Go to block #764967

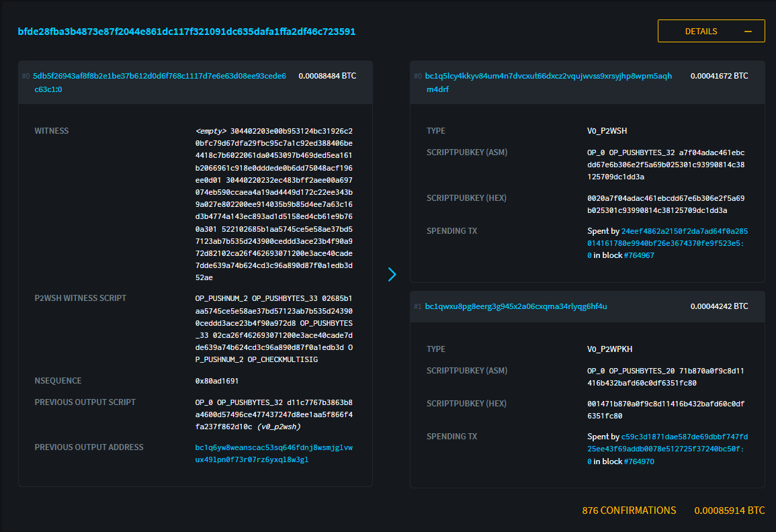[638, 255]
